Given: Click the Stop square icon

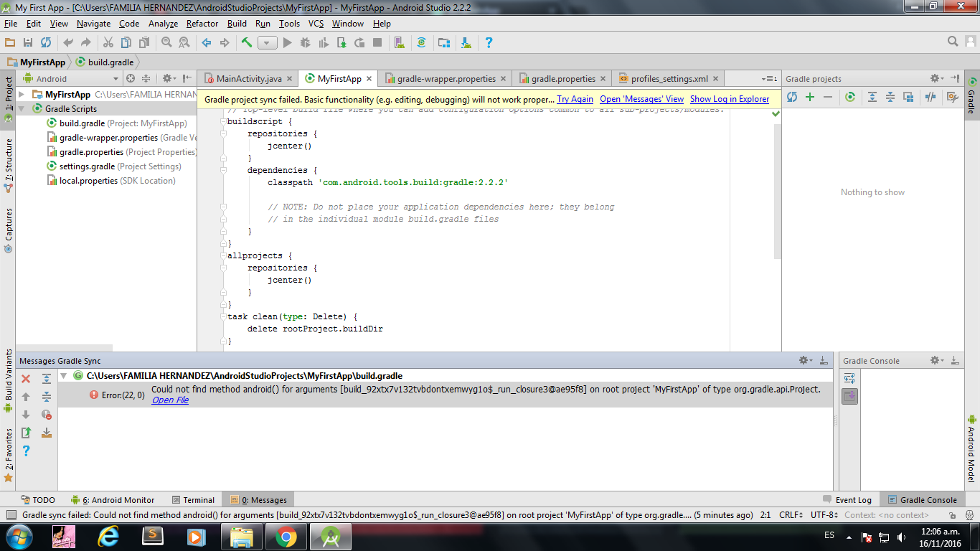Looking at the screenshot, I should click(x=377, y=43).
